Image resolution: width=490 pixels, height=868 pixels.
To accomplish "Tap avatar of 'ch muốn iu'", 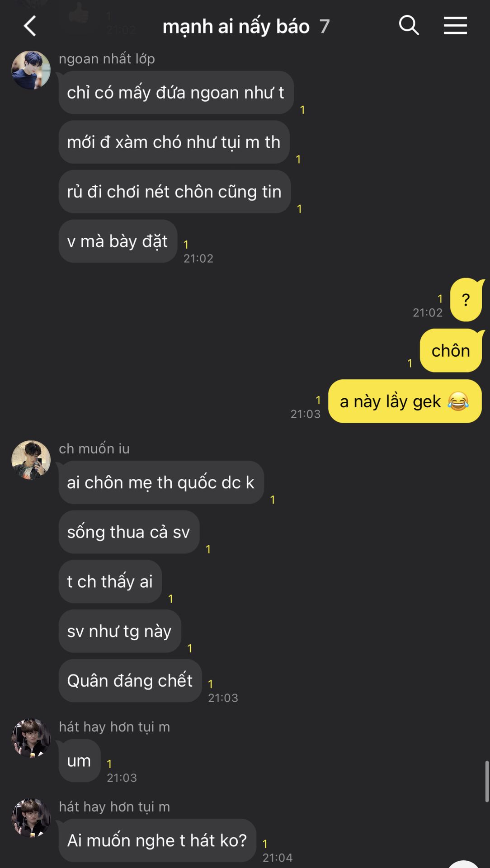I will tap(31, 460).
